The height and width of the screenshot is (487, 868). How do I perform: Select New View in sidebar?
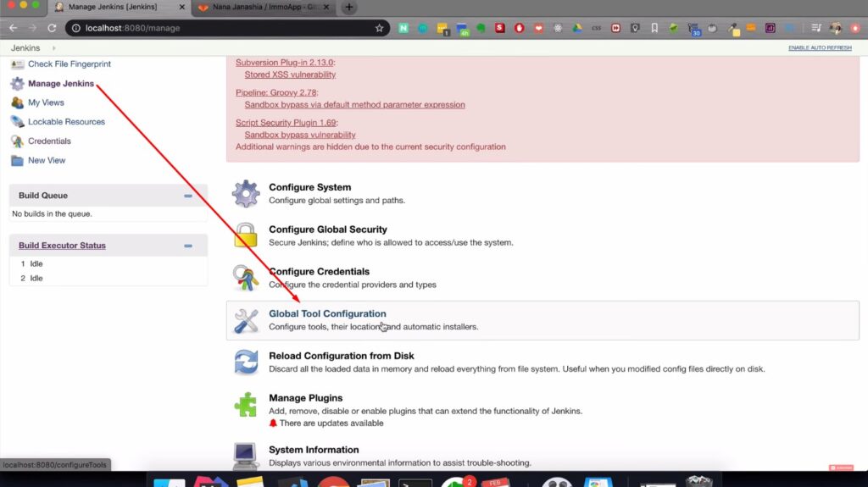[x=47, y=160]
